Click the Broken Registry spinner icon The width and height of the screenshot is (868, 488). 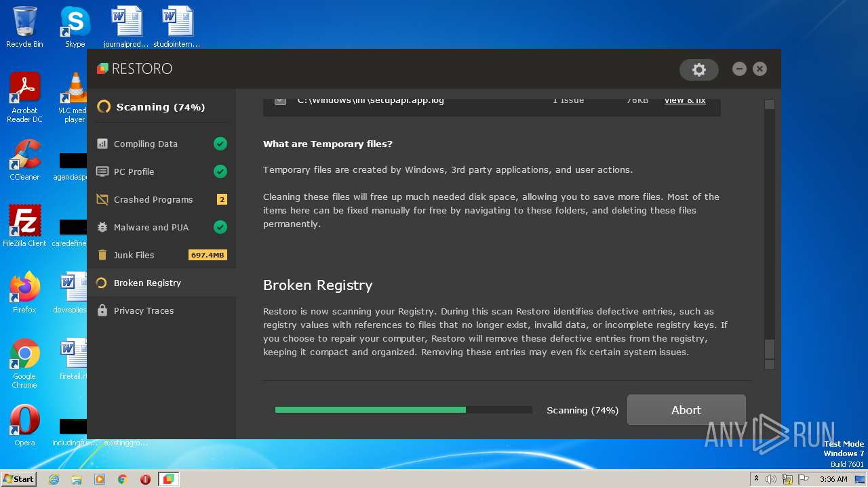pyautogui.click(x=102, y=283)
